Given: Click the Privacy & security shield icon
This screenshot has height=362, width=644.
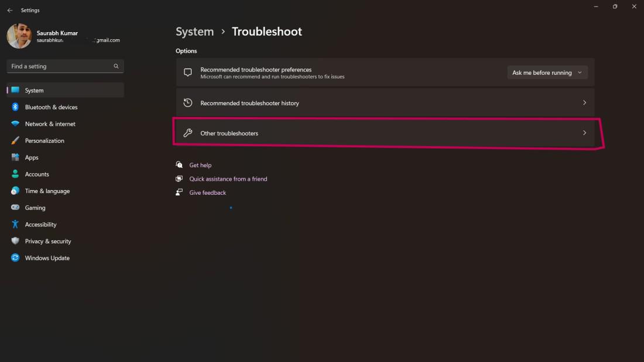Looking at the screenshot, I should click(15, 241).
